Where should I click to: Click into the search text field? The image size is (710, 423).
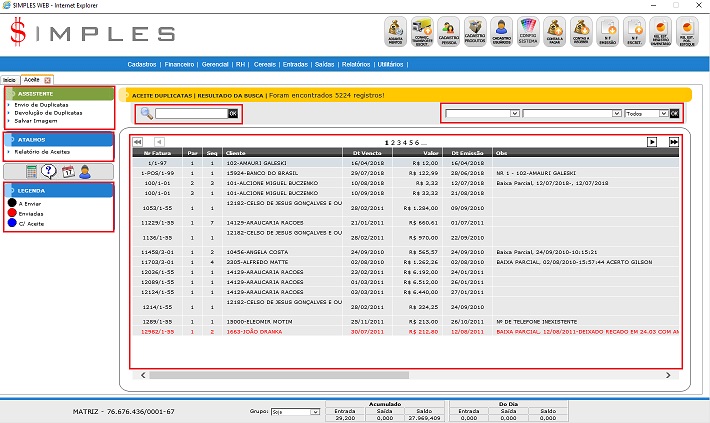(x=190, y=114)
